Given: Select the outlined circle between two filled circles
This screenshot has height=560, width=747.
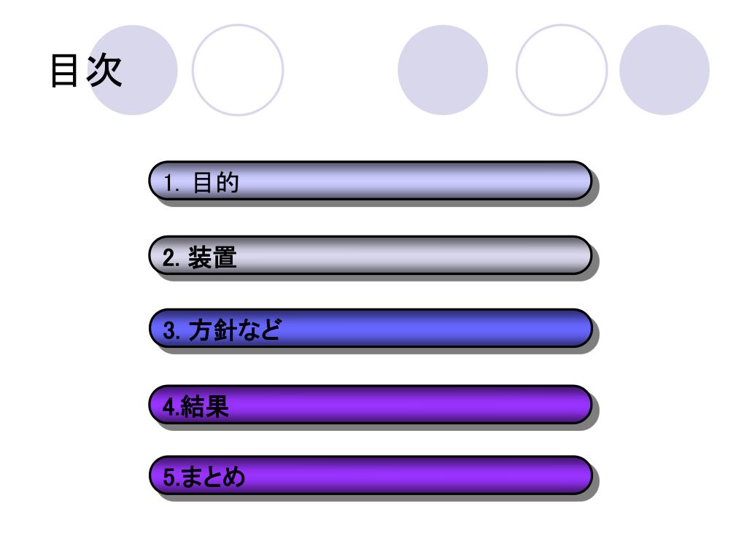Looking at the screenshot, I should 562,70.
